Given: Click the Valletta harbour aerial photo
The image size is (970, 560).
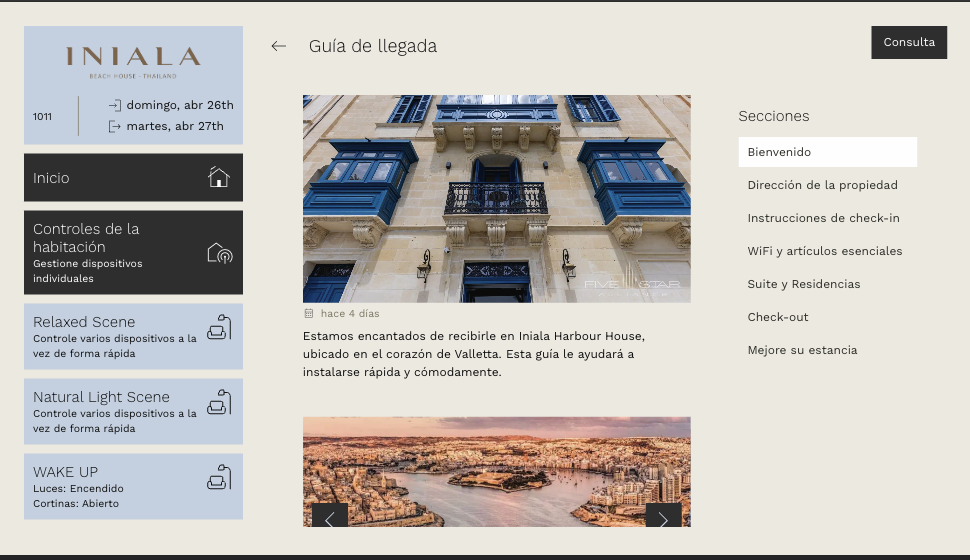Looking at the screenshot, I should pos(497,472).
